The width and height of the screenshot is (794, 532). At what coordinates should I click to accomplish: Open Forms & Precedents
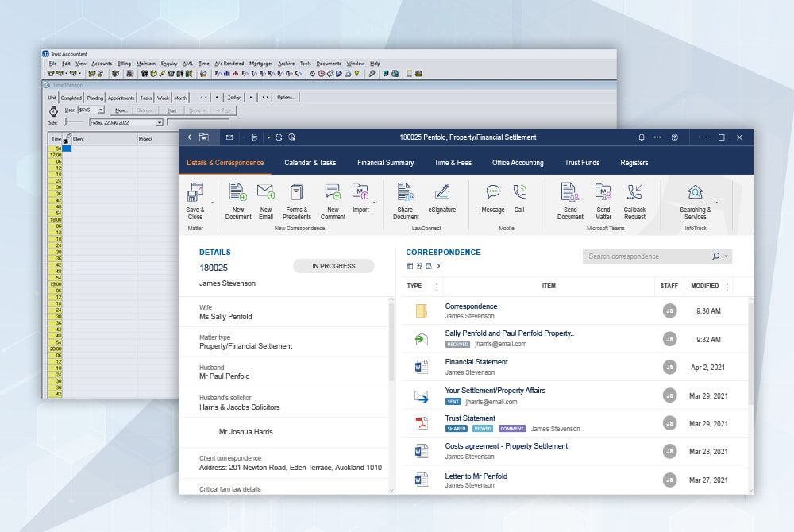click(297, 202)
